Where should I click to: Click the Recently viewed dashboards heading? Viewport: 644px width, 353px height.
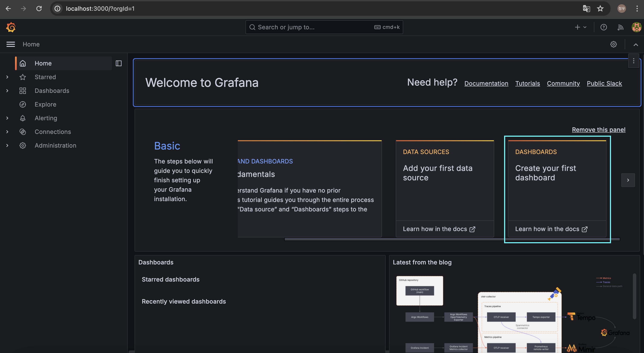point(184,301)
